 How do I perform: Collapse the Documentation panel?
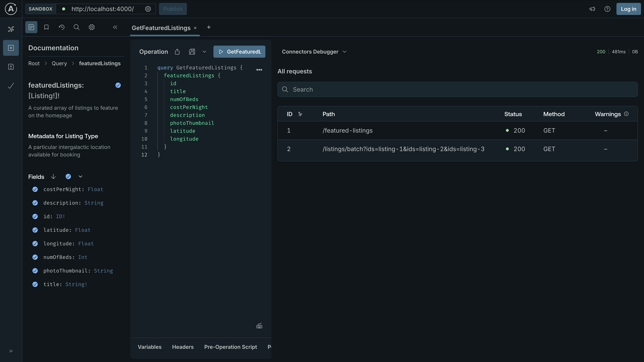[x=115, y=27]
